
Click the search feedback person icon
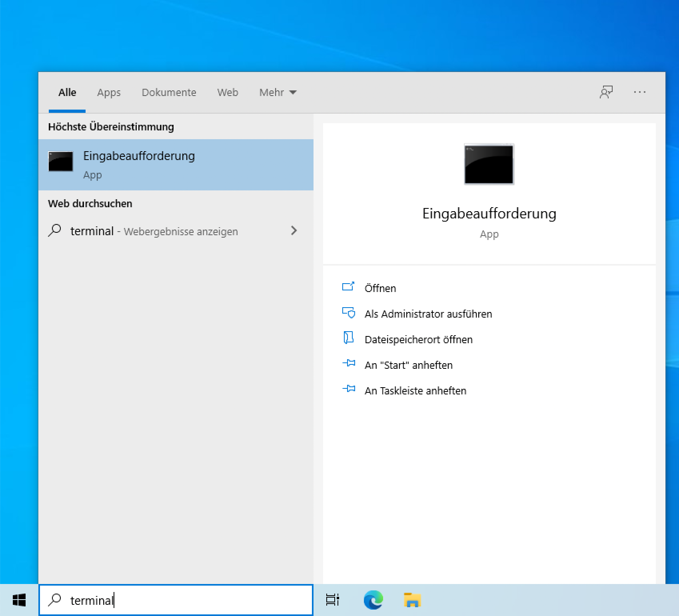click(606, 92)
